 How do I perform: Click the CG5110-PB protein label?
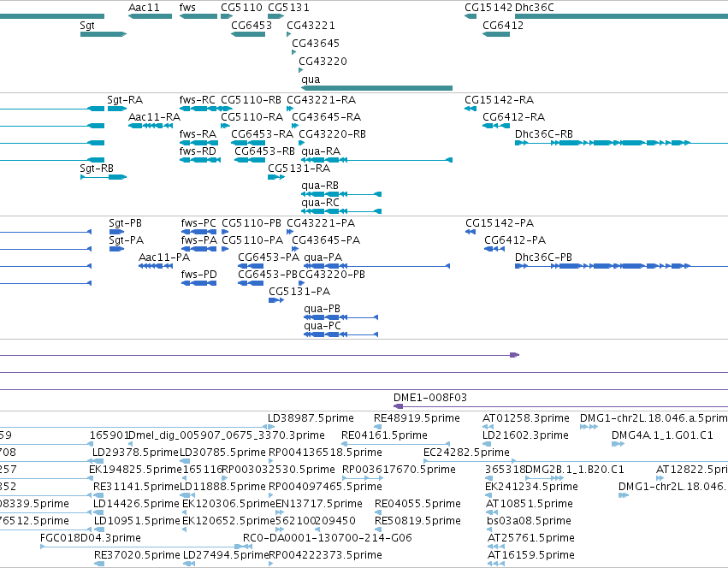pos(252,223)
